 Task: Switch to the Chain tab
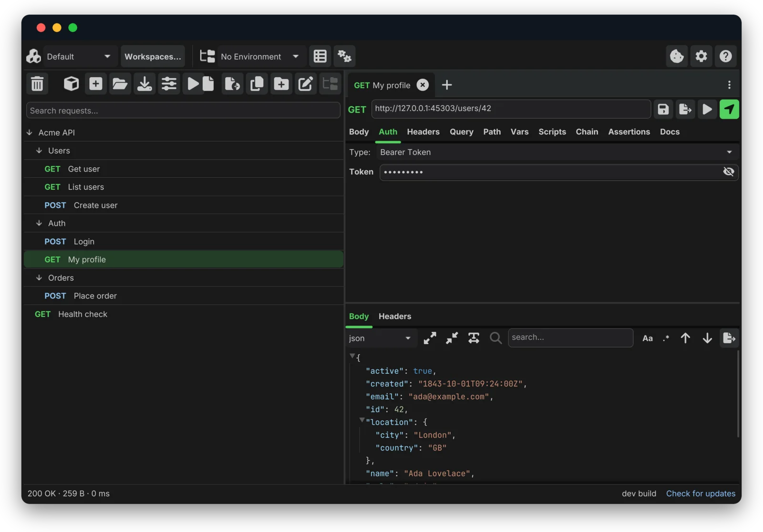coord(587,132)
